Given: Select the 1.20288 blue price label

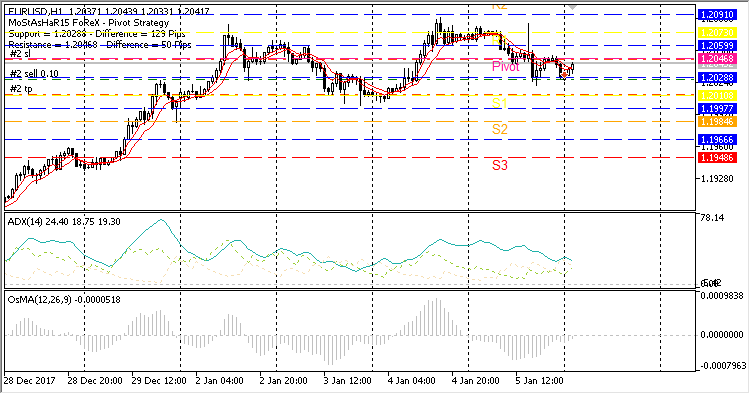Looking at the screenshot, I should point(717,77).
